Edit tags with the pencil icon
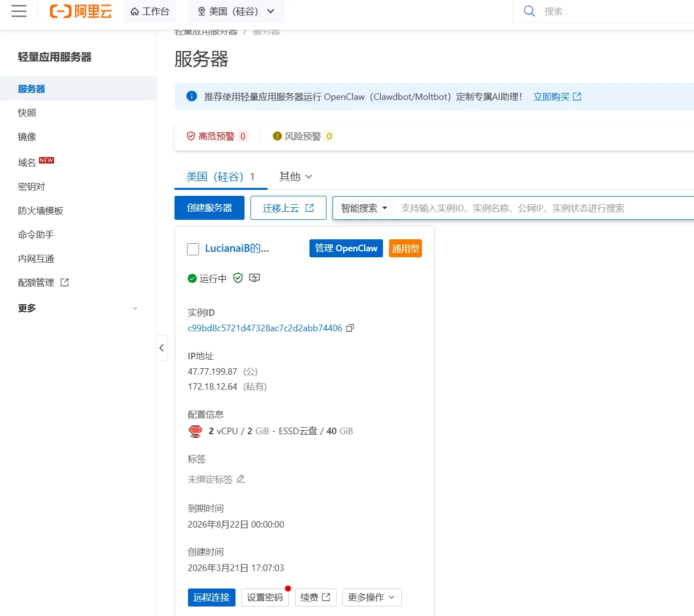 coord(240,479)
